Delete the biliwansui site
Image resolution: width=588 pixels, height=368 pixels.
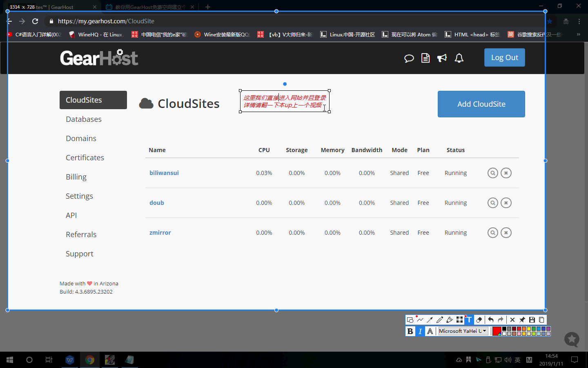506,173
